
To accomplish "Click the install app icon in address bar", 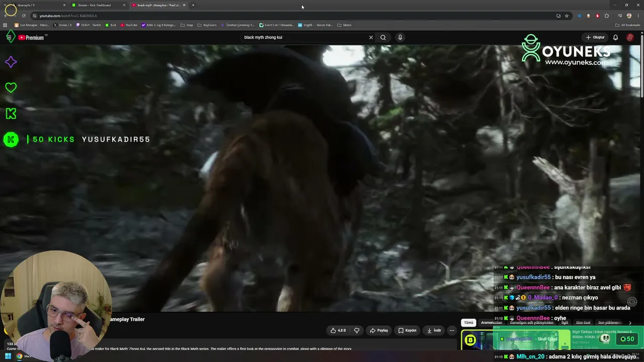I will point(558,16).
